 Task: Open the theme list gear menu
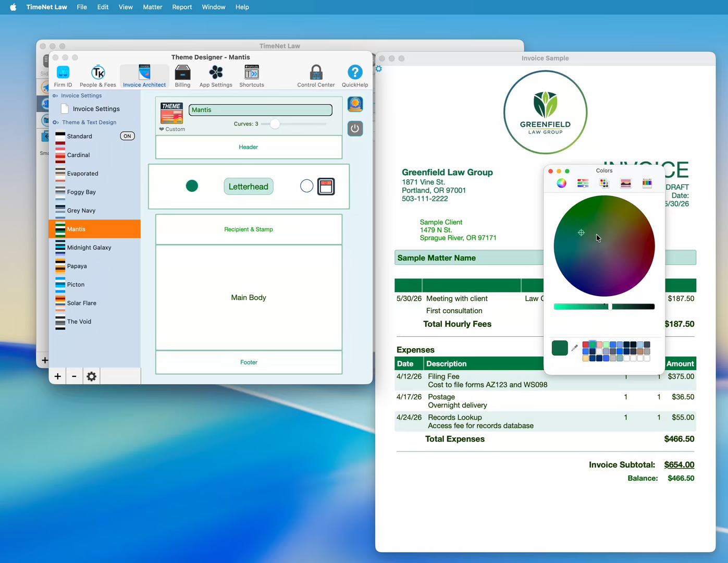[91, 376]
